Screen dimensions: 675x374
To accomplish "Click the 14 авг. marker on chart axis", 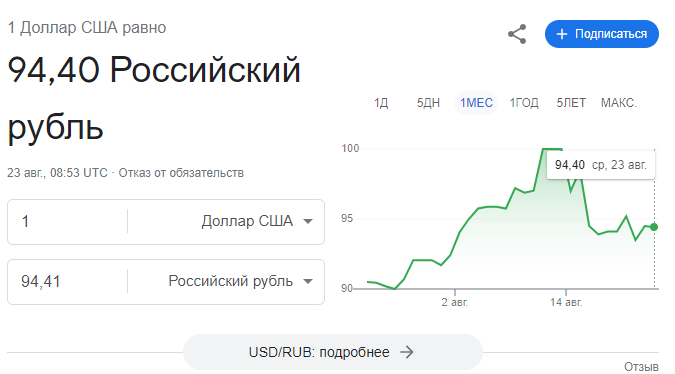I will pos(566,302).
